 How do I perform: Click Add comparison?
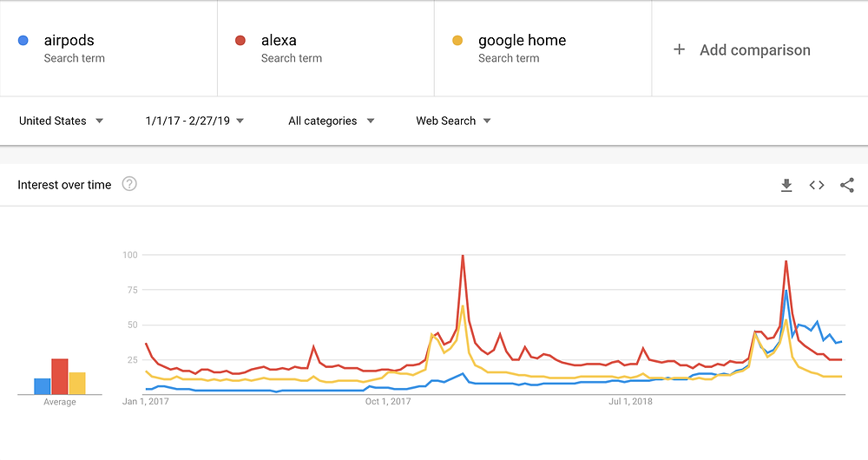point(754,49)
